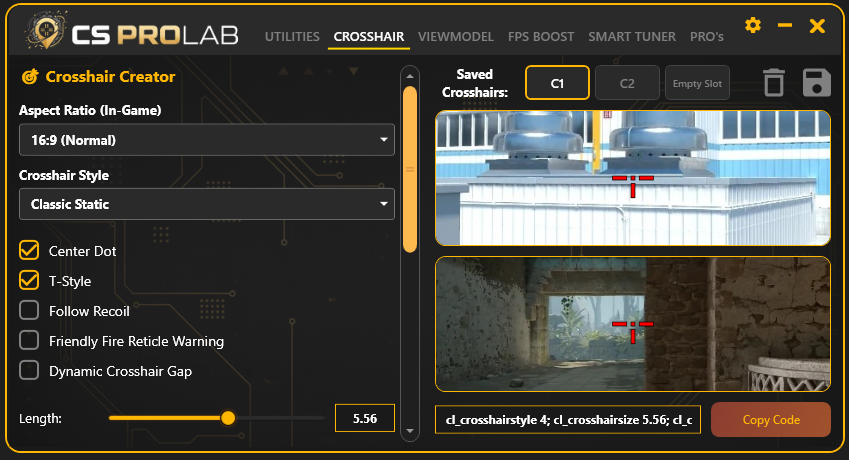Viewport: 849px width, 460px height.
Task: Disable the Center Dot checkbox
Action: tap(29, 251)
